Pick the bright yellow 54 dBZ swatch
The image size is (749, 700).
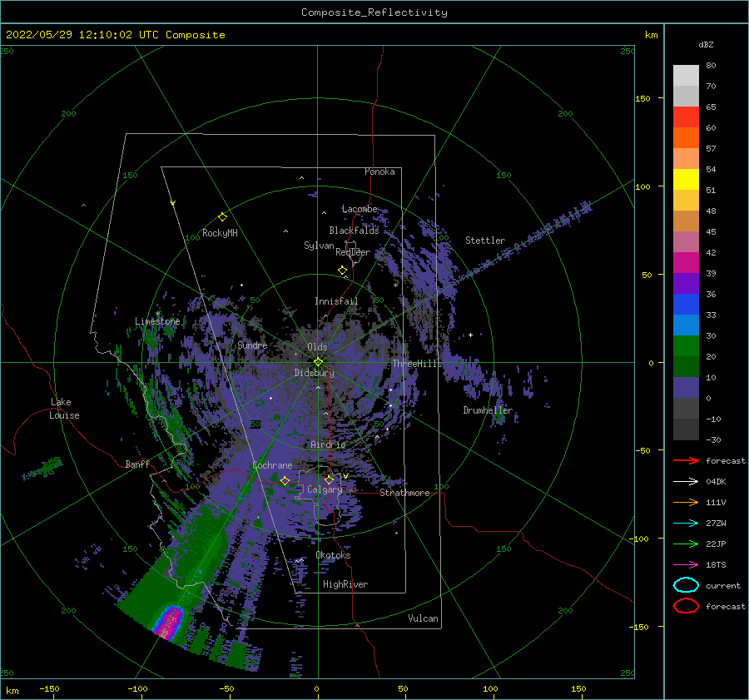coord(686,179)
